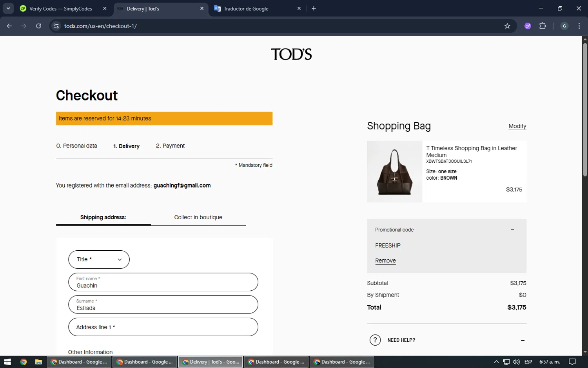This screenshot has height=368, width=588.
Task: Collapse the NEED HELP? section
Action: click(x=523, y=341)
